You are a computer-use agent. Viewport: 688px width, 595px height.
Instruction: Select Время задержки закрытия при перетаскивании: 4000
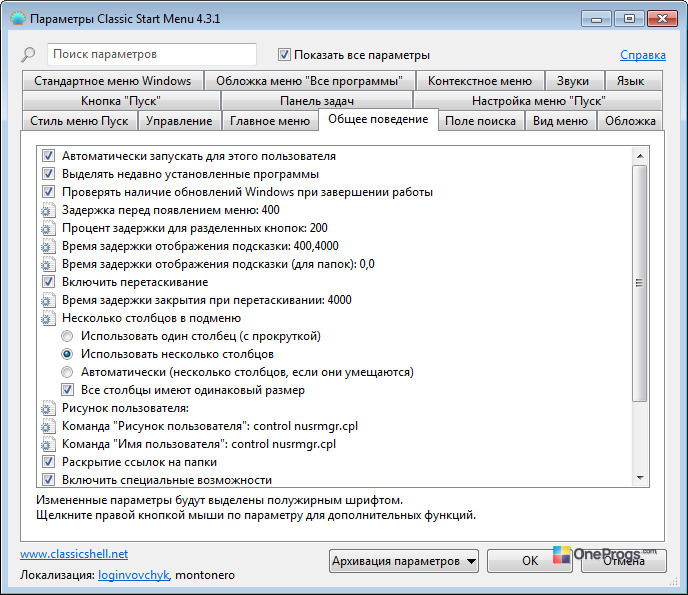click(x=207, y=300)
